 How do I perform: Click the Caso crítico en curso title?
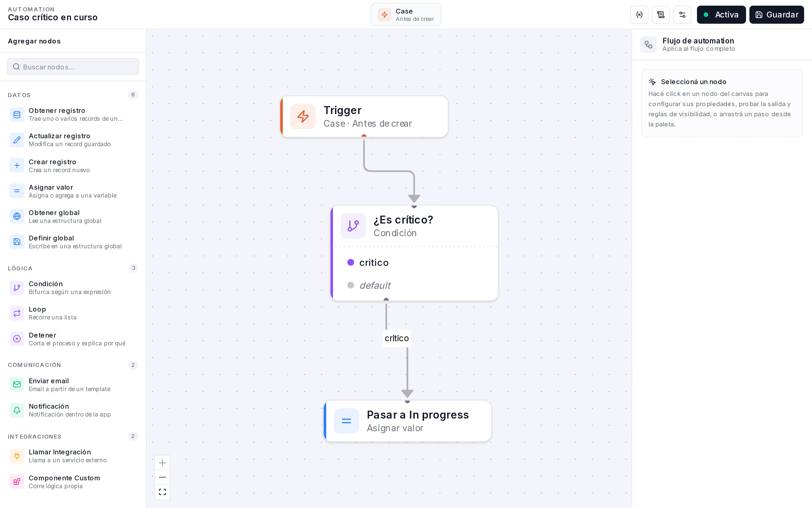[x=53, y=17]
